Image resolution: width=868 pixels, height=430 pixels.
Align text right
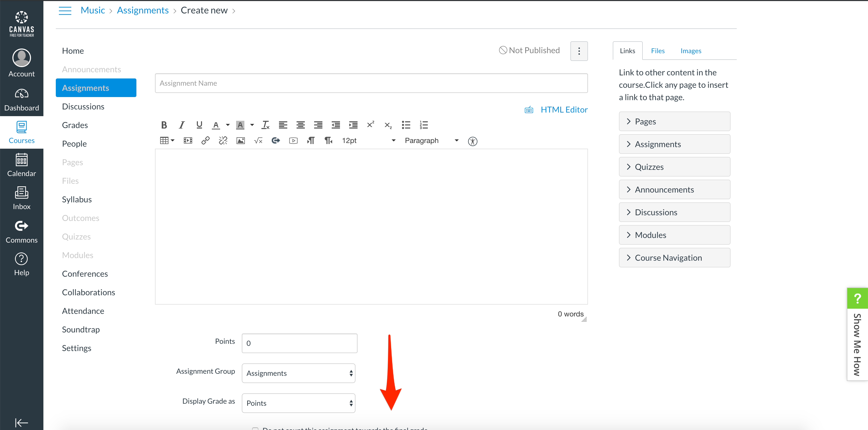click(318, 125)
